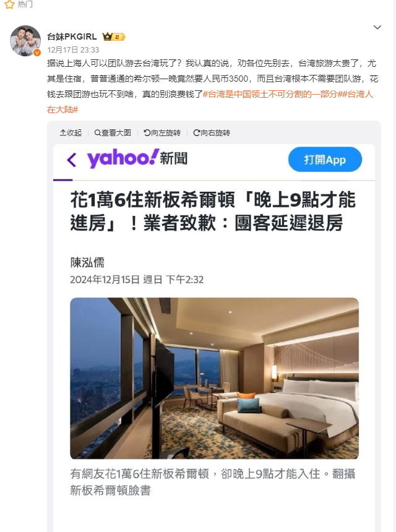The image size is (396, 532).
Task: Tap the 打開App button
Action: point(325,160)
